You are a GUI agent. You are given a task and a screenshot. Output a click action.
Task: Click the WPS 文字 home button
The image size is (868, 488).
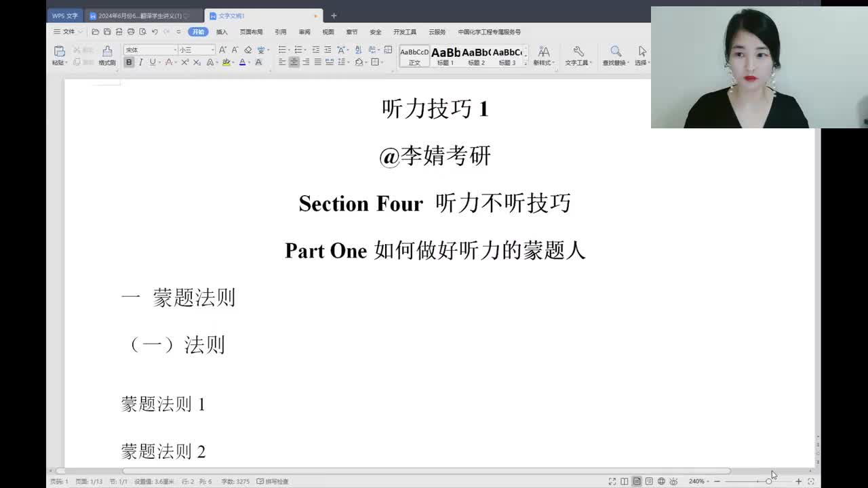click(x=65, y=16)
